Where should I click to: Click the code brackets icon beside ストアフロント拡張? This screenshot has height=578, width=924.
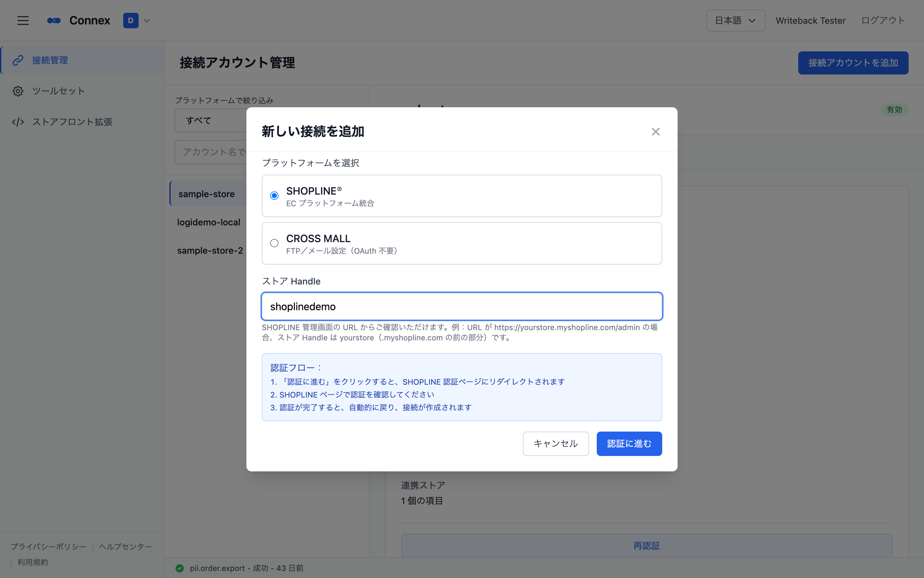18,122
